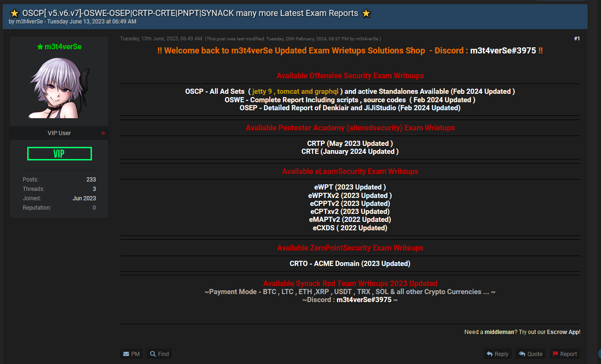Click the gold star after thread title
Viewport: 601px width, 364px height.
[x=366, y=13]
